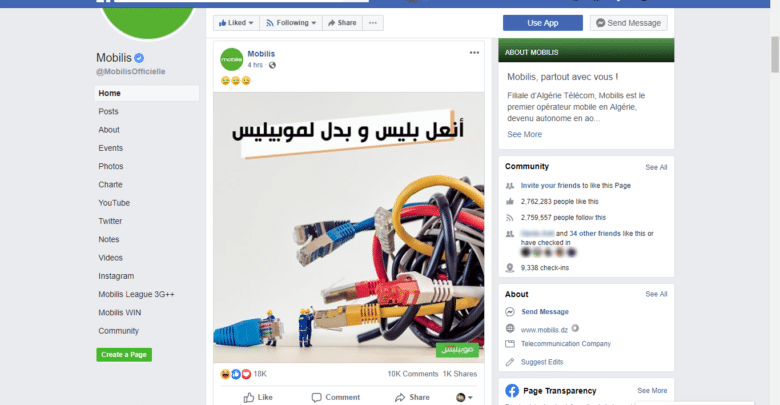The image size is (780, 405).
Task: Expand the Following dropdown button
Action: pos(291,23)
